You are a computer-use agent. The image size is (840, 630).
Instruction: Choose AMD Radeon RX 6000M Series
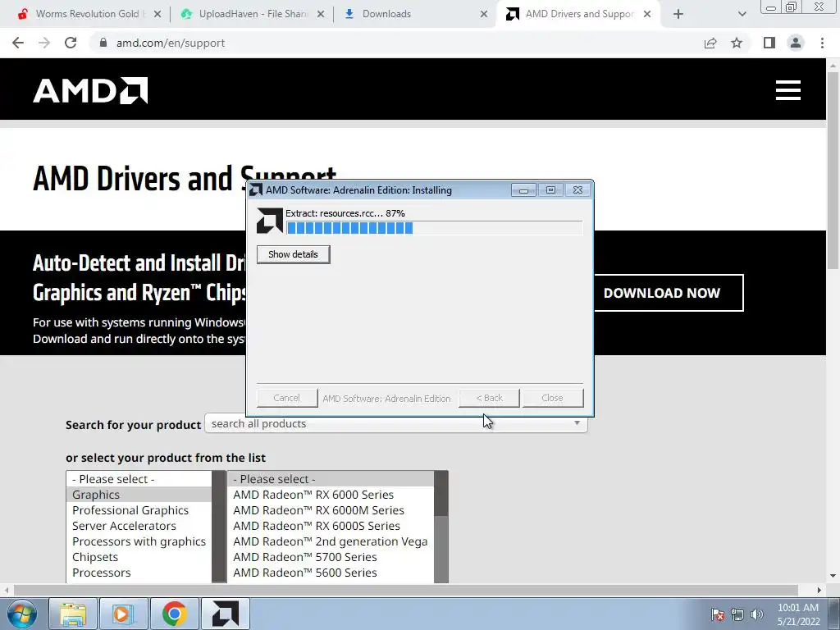(x=331, y=510)
